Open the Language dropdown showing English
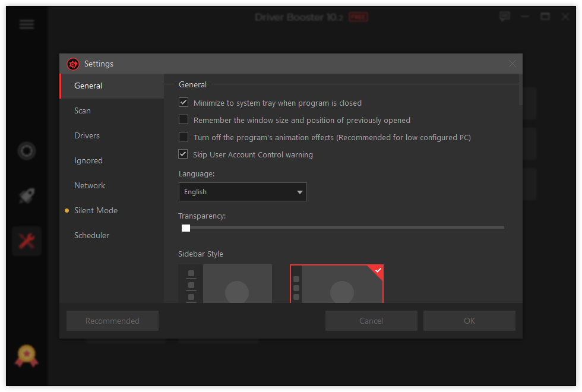 (x=243, y=192)
